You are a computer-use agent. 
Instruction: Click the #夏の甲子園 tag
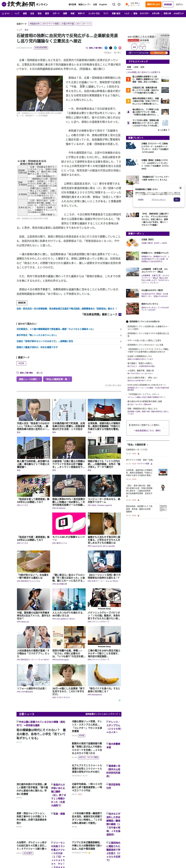point(68,24)
